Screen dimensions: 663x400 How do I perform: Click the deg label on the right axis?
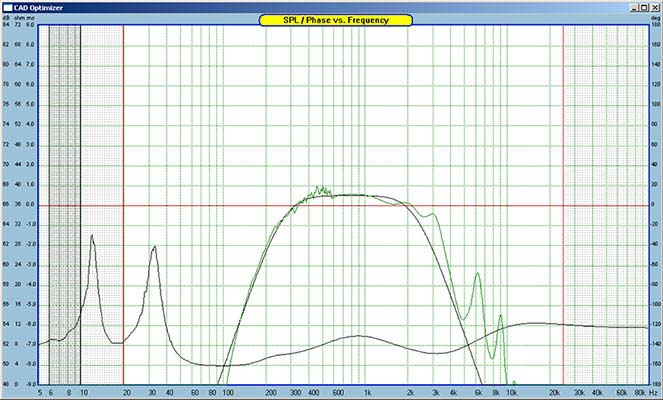click(655, 17)
